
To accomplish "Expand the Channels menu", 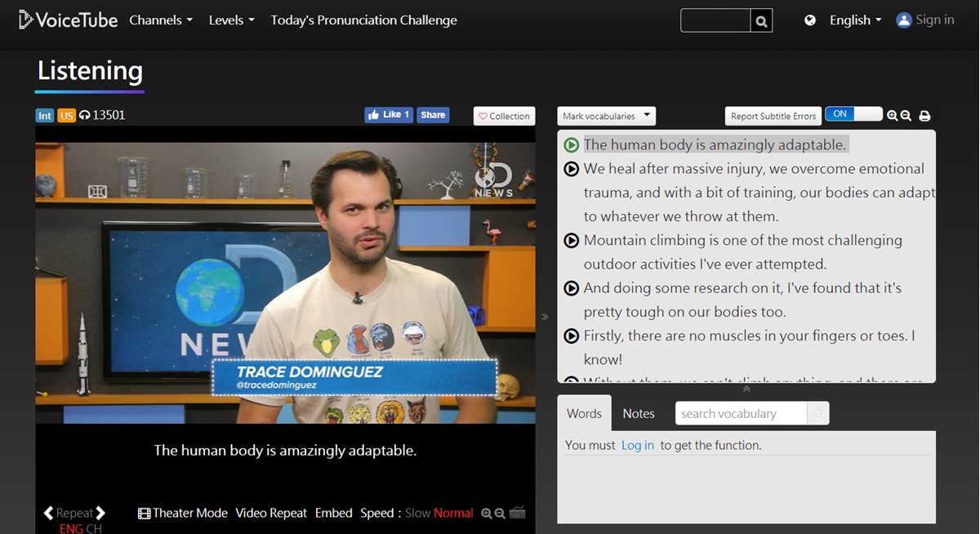I will pyautogui.click(x=161, y=20).
